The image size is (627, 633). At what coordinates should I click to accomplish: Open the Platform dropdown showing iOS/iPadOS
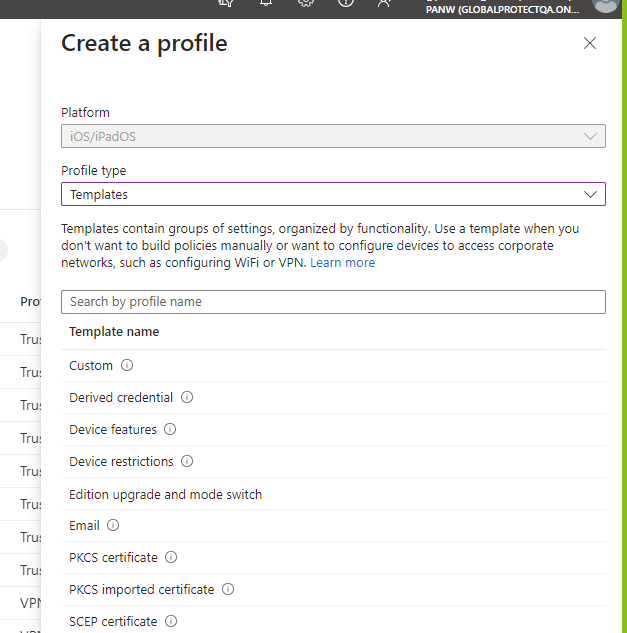[x=333, y=136]
